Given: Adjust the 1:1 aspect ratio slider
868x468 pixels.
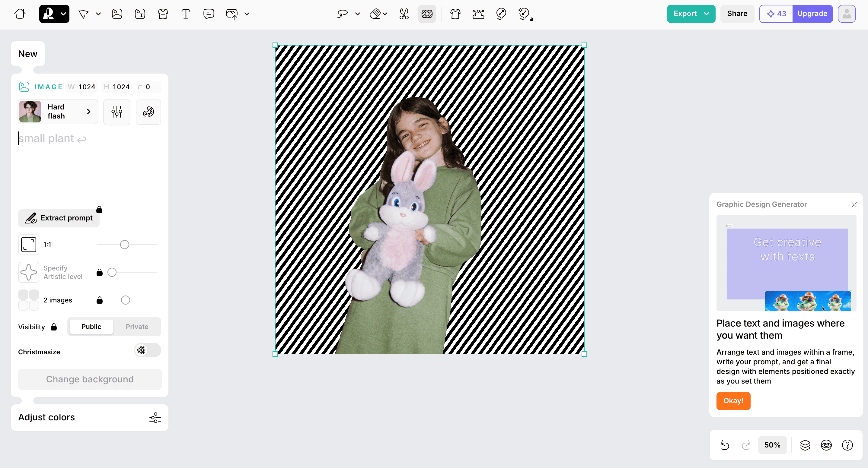Looking at the screenshot, I should click(x=125, y=245).
